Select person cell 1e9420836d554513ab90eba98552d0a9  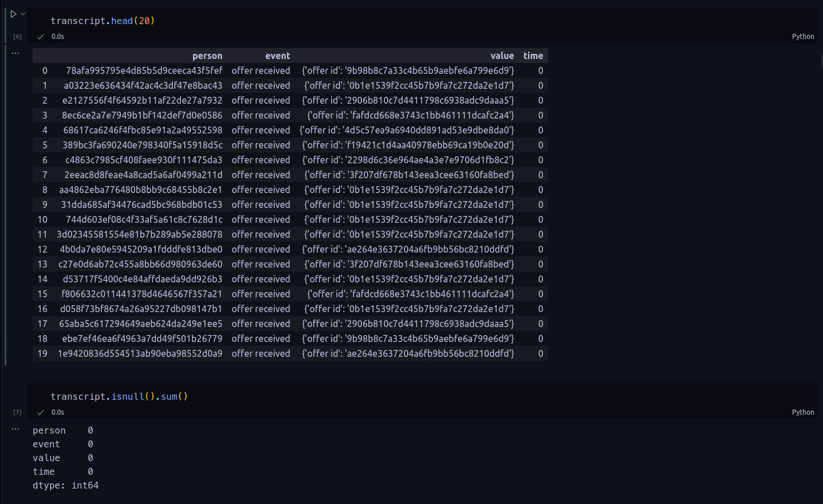click(x=140, y=353)
